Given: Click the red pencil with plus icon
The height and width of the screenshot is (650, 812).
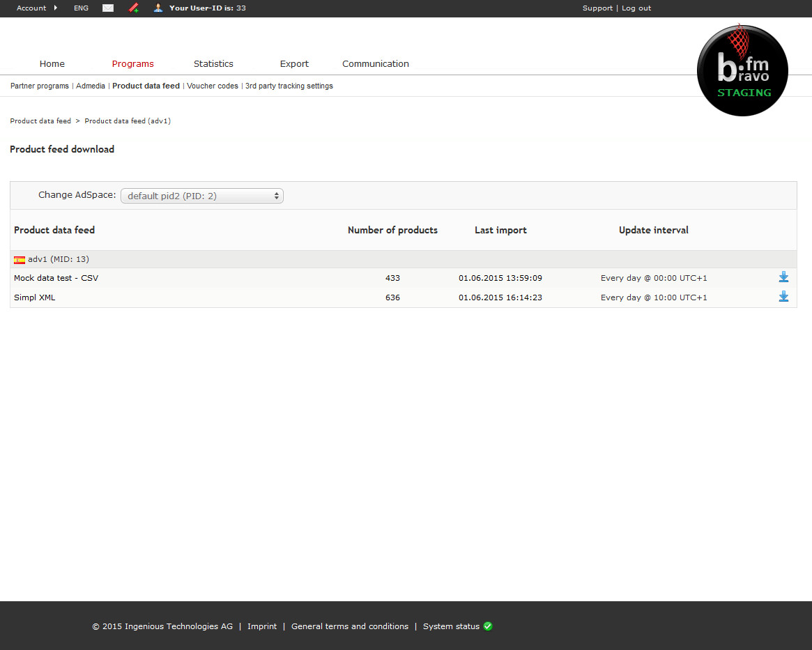Looking at the screenshot, I should 134,8.
